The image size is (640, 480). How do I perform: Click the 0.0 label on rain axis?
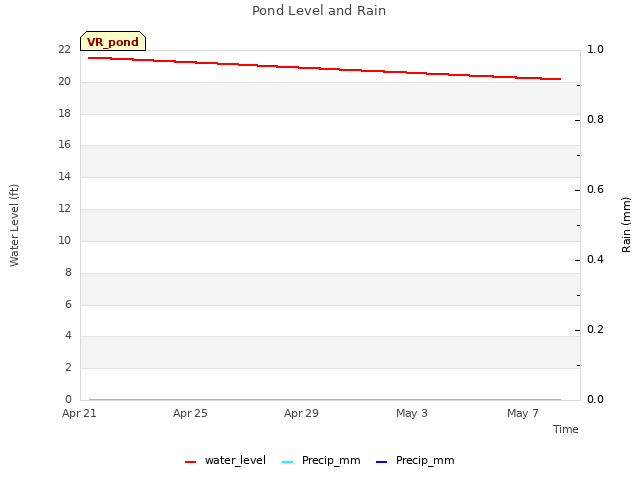point(595,399)
